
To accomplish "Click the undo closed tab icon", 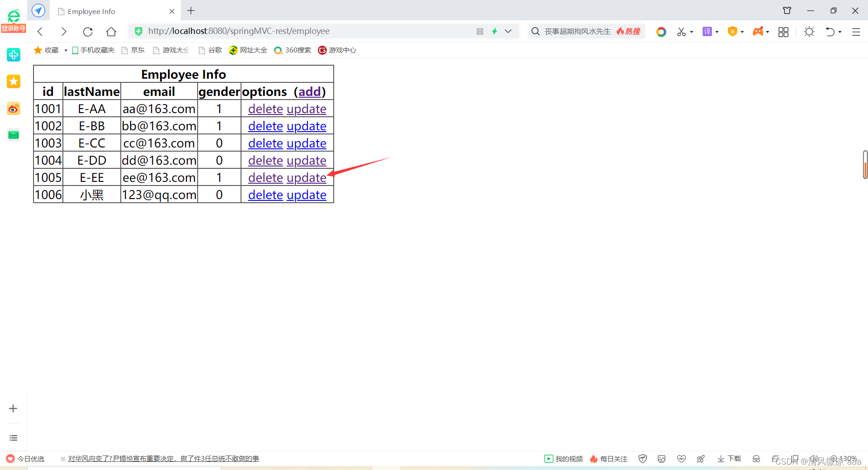I will pyautogui.click(x=830, y=32).
